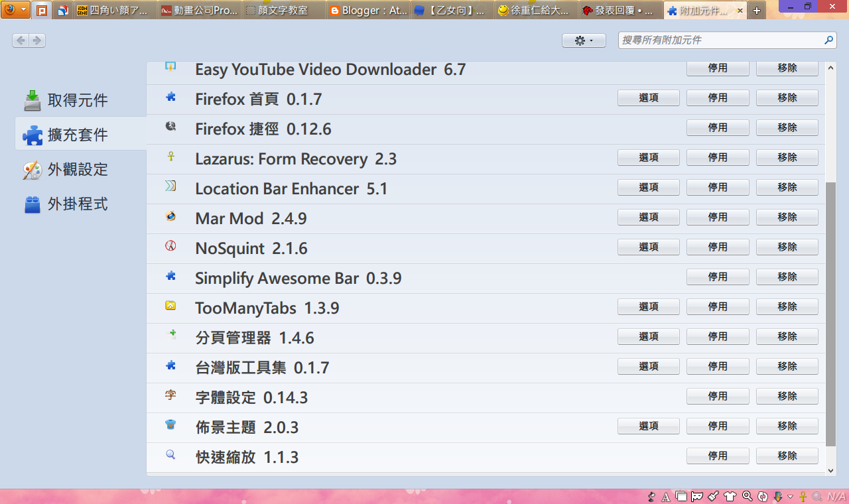Viewport: 849px width, 504px height.
Task: Expand the dropdown arrow beside the download icon
Action: [x=790, y=497]
